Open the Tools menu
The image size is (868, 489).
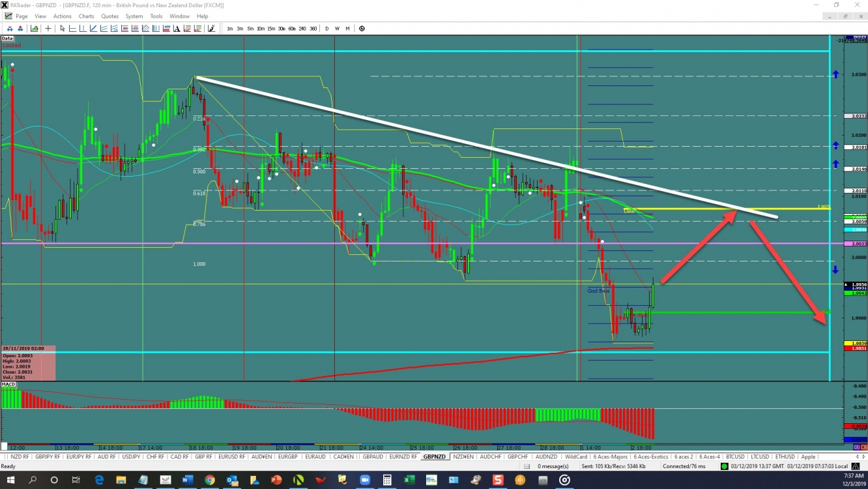(x=156, y=16)
